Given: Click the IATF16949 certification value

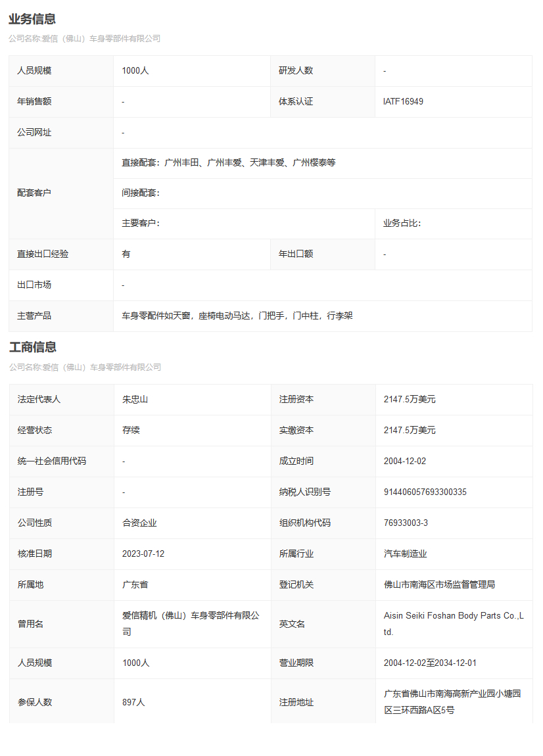Looking at the screenshot, I should [403, 101].
